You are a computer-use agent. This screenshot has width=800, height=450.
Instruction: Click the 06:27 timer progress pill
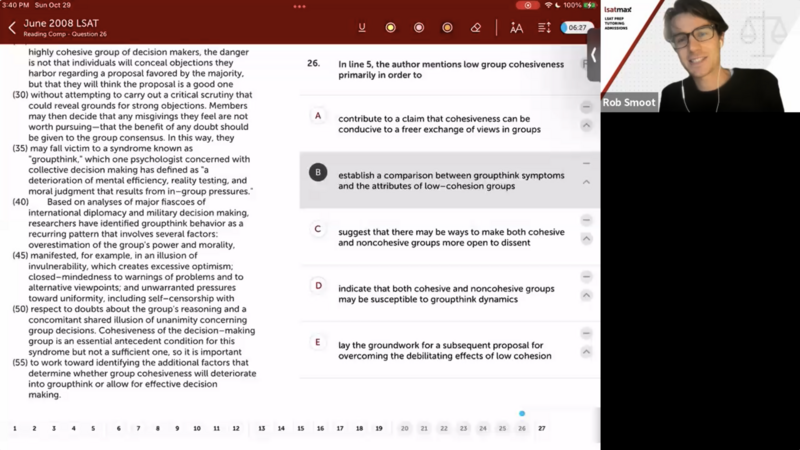click(x=577, y=28)
